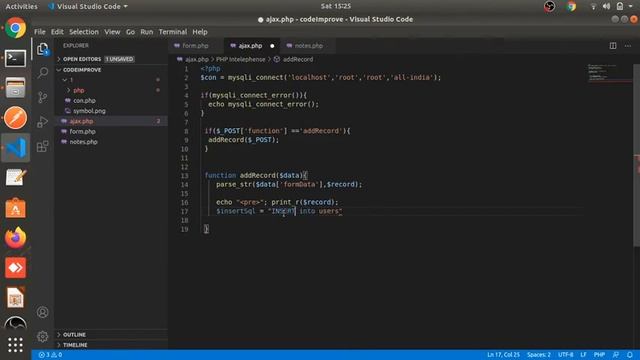Screen dimensions: 640x360
Task: Open the red remote desktop dock app
Action: click(16, 268)
